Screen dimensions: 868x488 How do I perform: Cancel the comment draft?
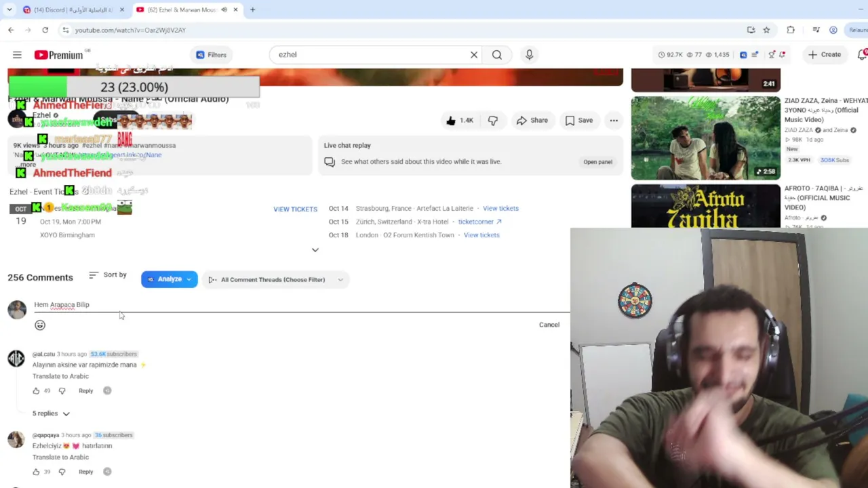[x=549, y=325]
